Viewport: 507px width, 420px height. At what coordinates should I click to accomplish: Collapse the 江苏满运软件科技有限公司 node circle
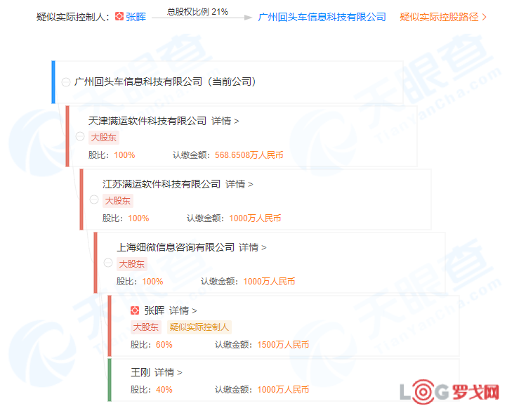pyautogui.click(x=94, y=199)
